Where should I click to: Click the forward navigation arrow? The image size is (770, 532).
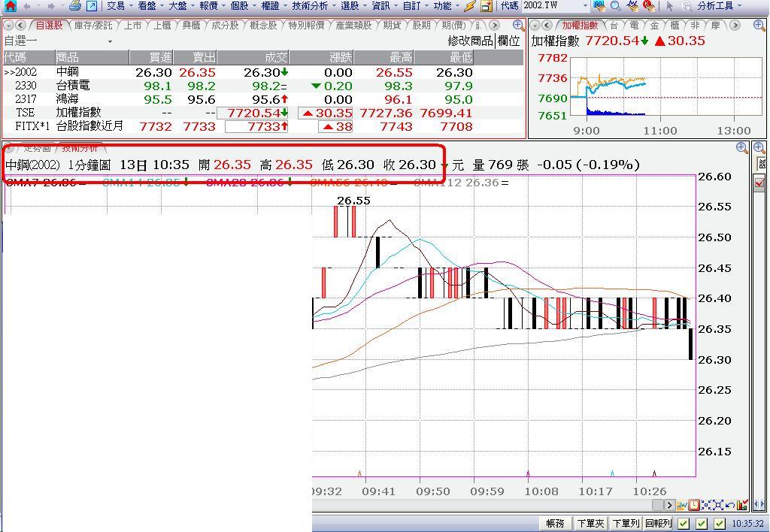point(51,6)
